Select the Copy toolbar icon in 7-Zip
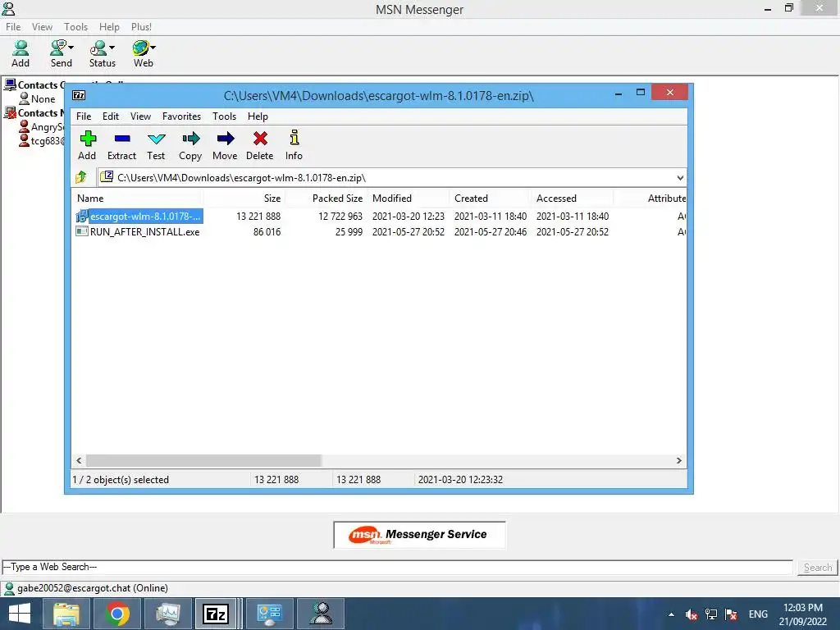Screen dimensions: 840x630 point(190,139)
